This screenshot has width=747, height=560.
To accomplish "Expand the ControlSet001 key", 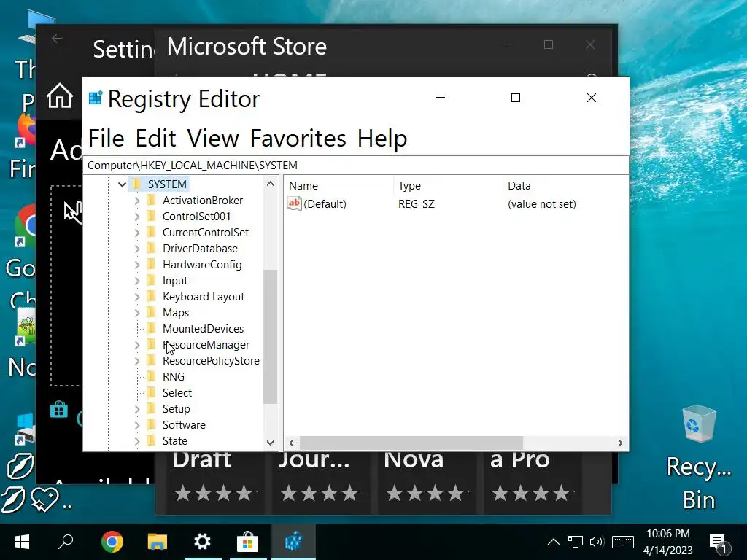I will tap(136, 217).
